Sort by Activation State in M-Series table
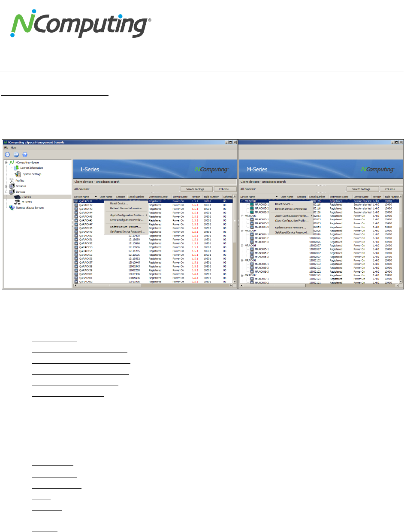The height and width of the screenshot is (532, 404). 340,197
